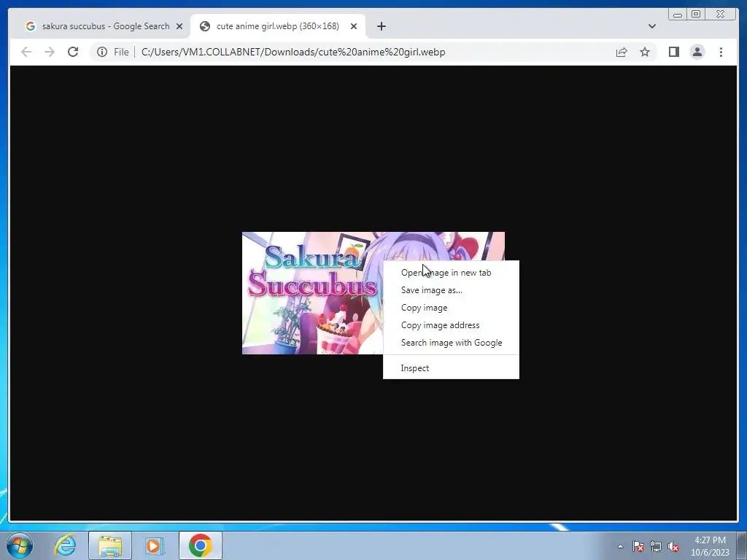Image resolution: width=747 pixels, height=560 pixels.
Task: Reload the current page
Action: 72,52
